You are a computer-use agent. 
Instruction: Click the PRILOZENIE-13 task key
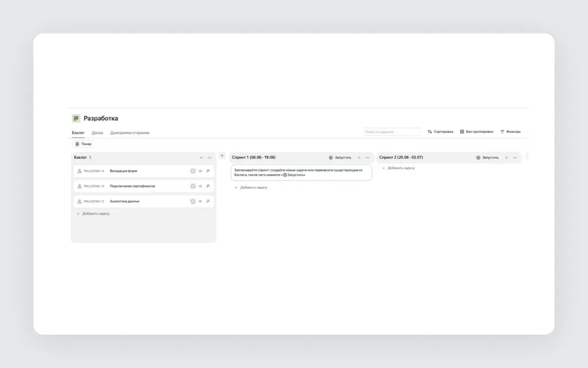pos(94,186)
